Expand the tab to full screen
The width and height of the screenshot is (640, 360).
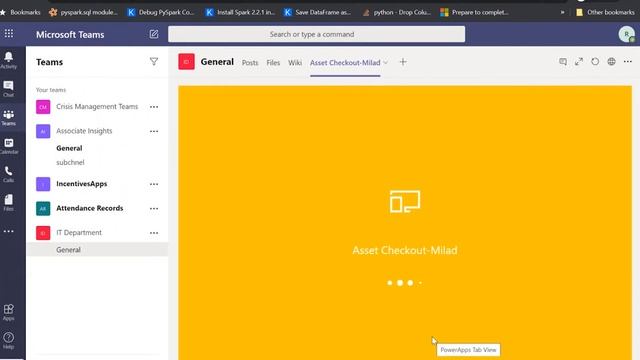point(579,62)
